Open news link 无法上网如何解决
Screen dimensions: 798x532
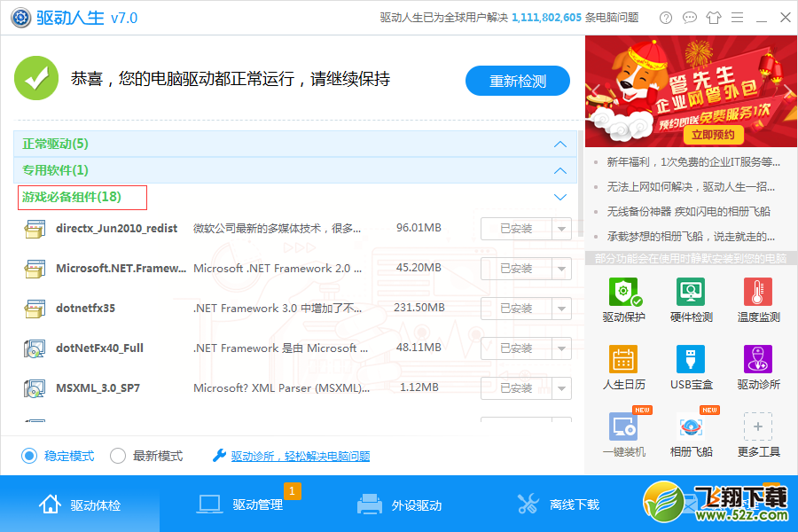click(691, 187)
